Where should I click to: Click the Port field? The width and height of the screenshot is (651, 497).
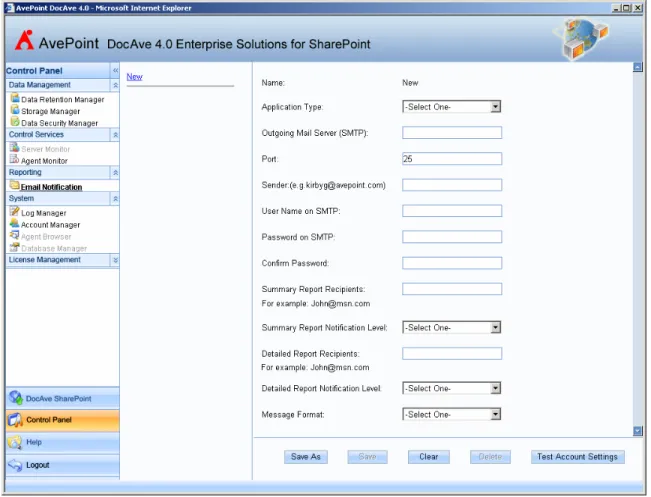click(x=452, y=159)
